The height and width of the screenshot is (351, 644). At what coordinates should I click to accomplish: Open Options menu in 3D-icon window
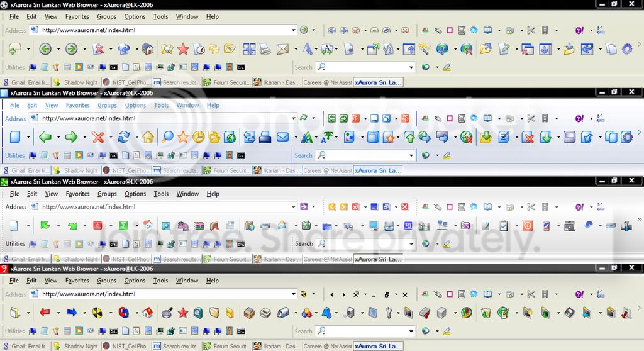click(x=135, y=281)
